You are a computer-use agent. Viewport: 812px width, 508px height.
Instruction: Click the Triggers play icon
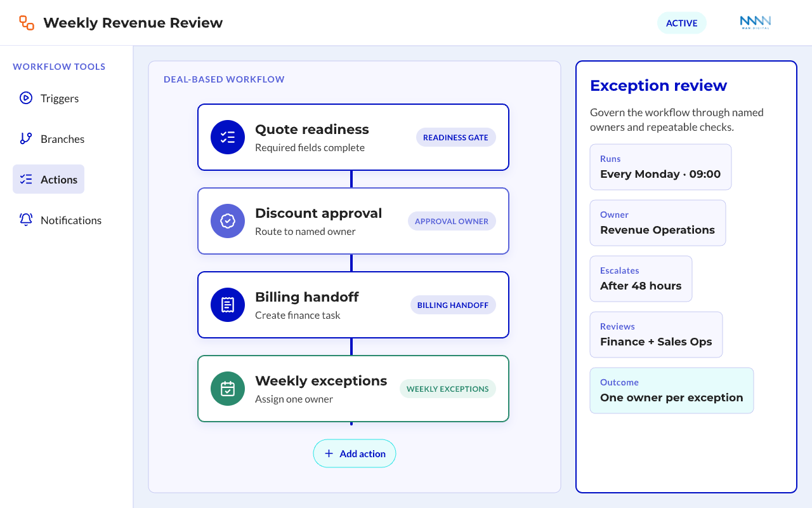tap(26, 98)
